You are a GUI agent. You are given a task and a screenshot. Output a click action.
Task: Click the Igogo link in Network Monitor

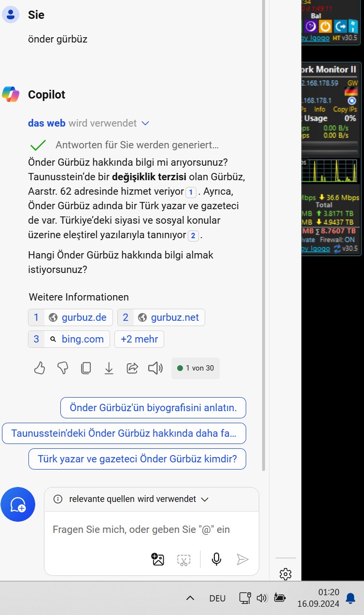coord(316,249)
